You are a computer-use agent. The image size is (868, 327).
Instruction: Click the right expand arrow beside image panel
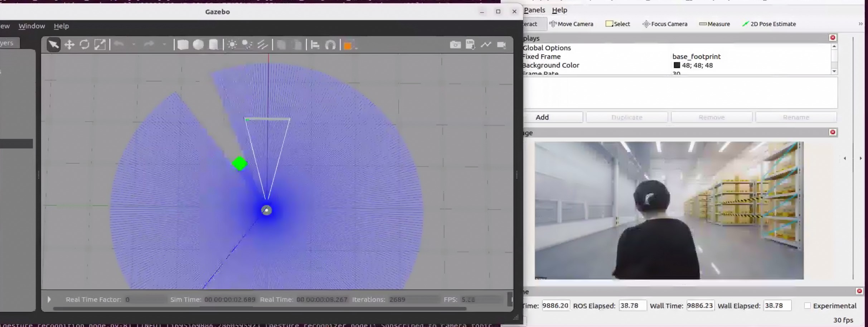860,158
